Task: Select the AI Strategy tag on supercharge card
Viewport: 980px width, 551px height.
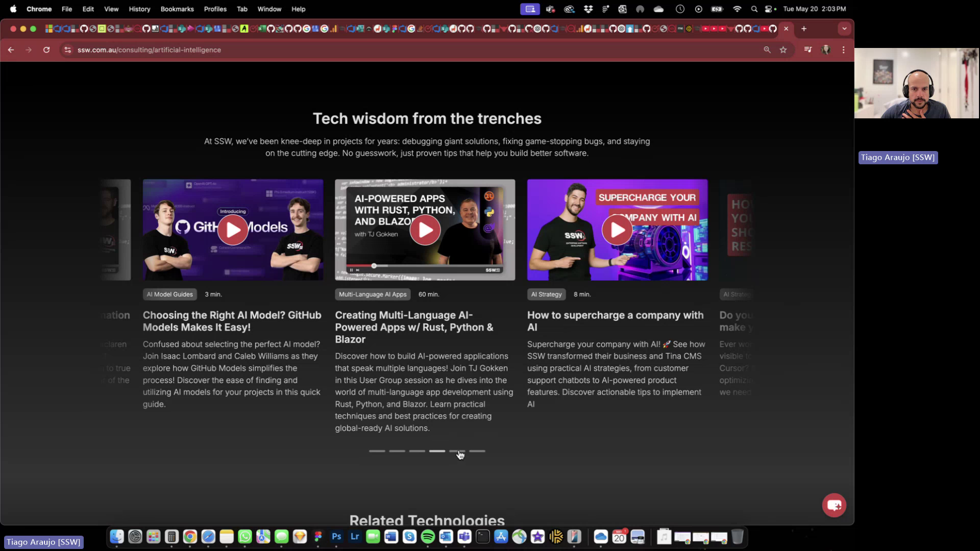Action: 546,294
